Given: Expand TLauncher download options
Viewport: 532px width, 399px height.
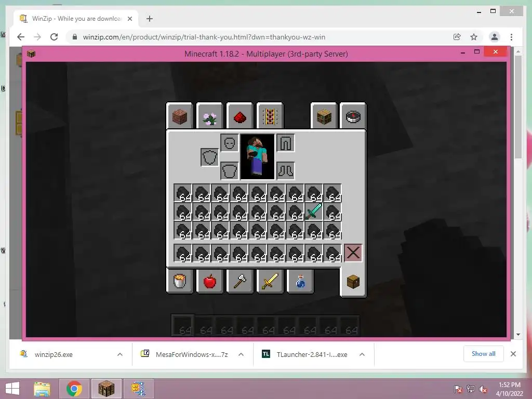Looking at the screenshot, I should point(362,354).
